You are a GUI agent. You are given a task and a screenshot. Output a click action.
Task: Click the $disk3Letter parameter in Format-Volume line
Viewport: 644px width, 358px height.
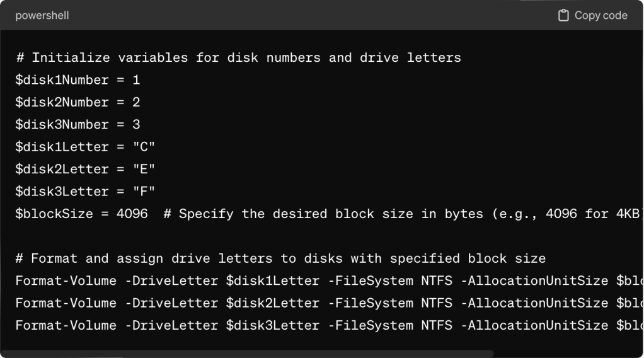pos(272,325)
